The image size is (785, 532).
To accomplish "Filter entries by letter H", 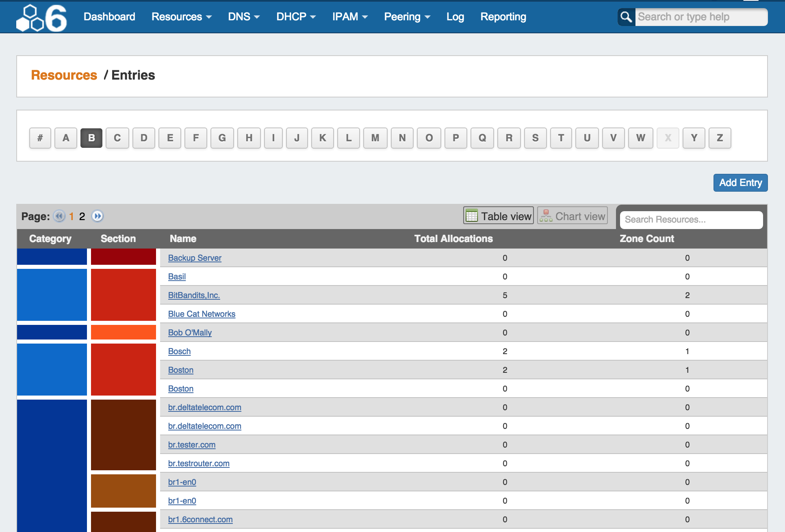I will click(249, 138).
